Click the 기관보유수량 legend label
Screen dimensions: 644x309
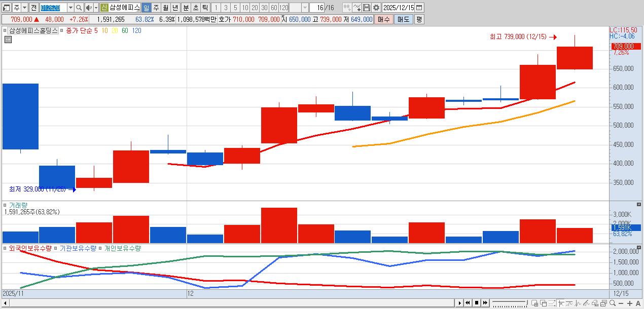tap(78, 248)
